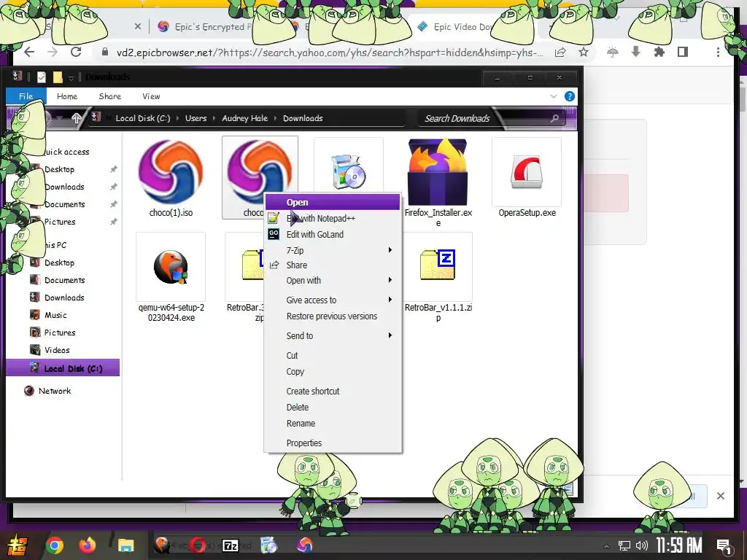Select the qemu-w64-setup-20230424.exe icon

[x=171, y=267]
